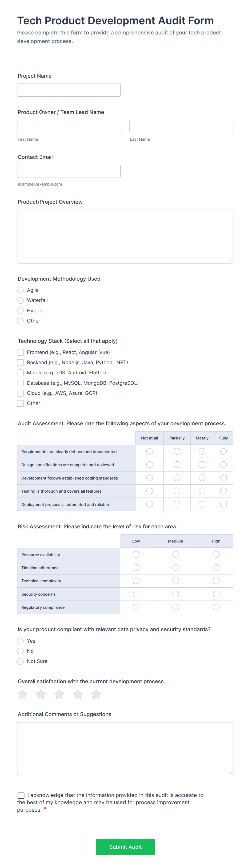The height and width of the screenshot is (868, 248).
Task: Click inside the Project Name field
Action: click(x=69, y=90)
